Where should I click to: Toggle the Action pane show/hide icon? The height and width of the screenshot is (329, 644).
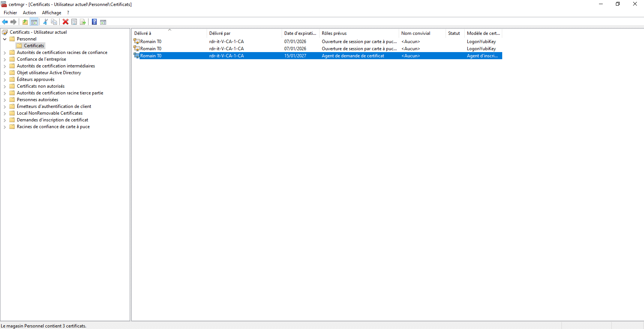(x=103, y=22)
